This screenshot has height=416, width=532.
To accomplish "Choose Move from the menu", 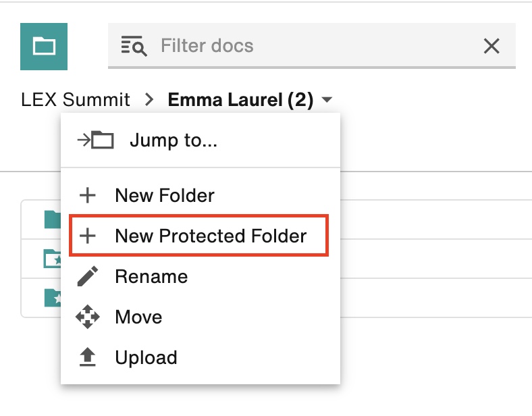I will tap(201, 317).
